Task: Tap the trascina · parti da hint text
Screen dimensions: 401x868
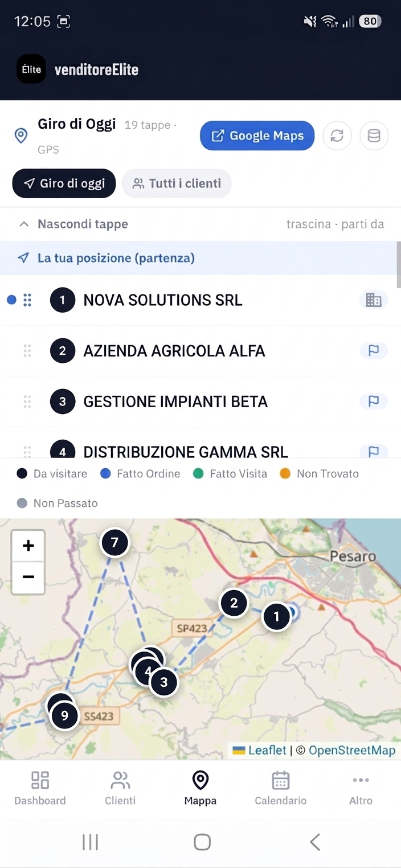Action: click(335, 224)
